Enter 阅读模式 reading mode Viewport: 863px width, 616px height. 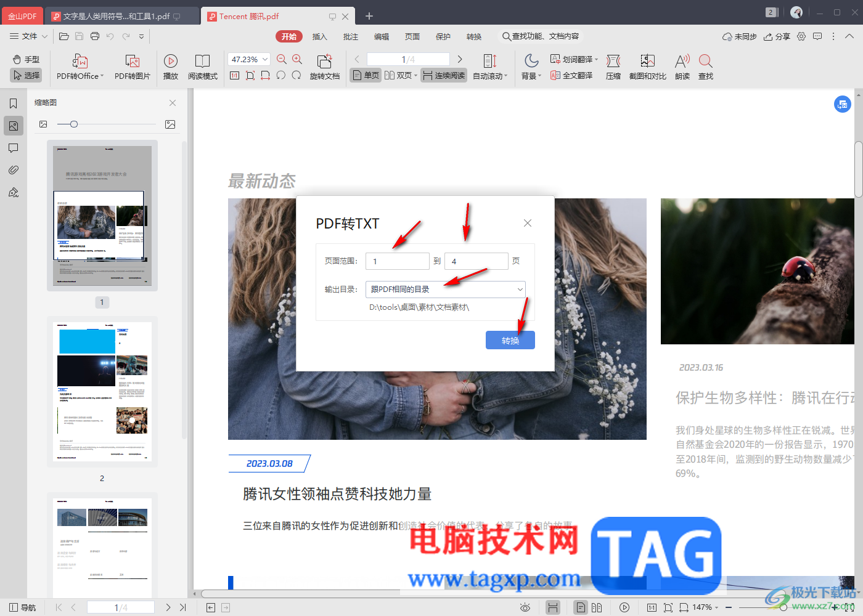(x=203, y=67)
